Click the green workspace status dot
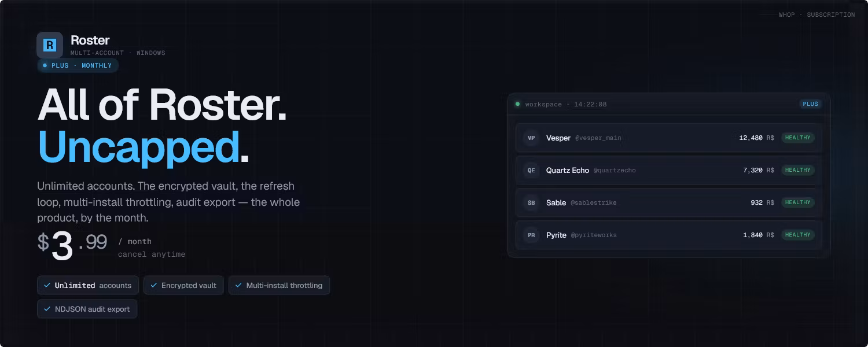868x347 pixels. 517,104
